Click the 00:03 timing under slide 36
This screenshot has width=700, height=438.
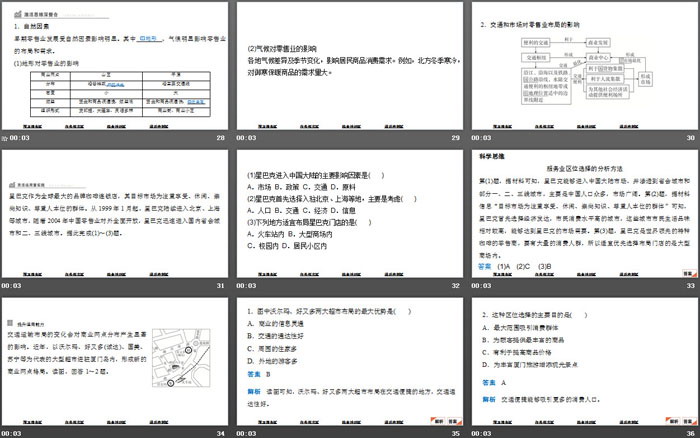(481, 434)
